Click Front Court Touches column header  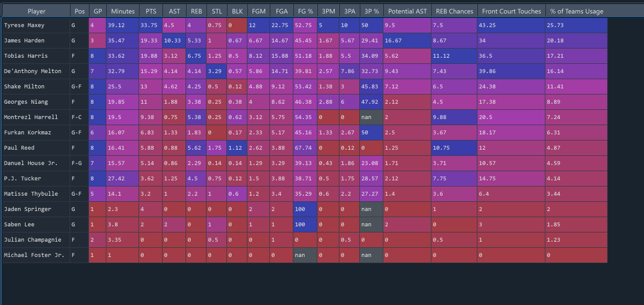[x=511, y=11]
